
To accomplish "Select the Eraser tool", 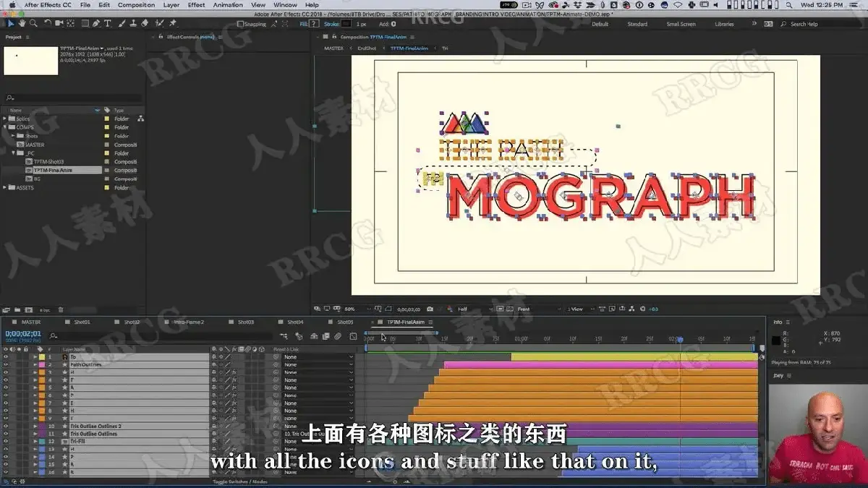I will pos(145,23).
